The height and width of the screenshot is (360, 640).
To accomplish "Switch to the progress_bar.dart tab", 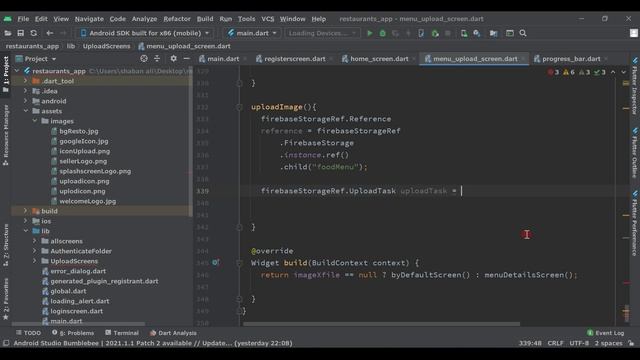I will click(571, 59).
